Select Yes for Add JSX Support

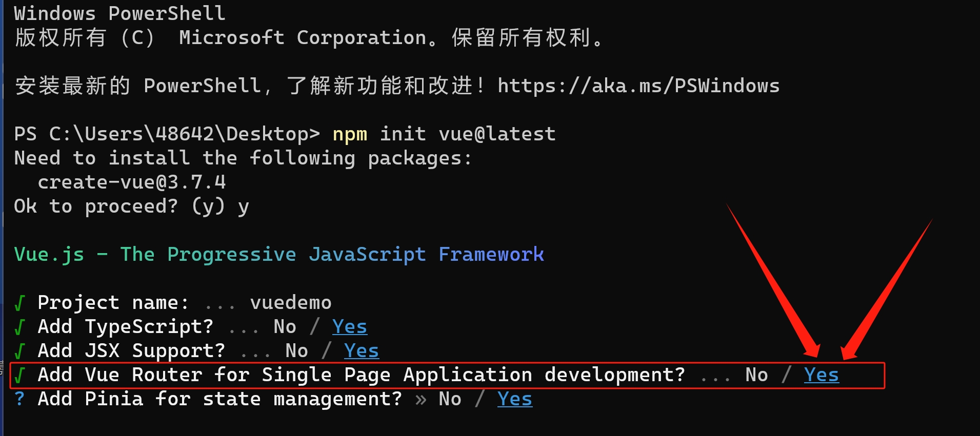click(361, 351)
